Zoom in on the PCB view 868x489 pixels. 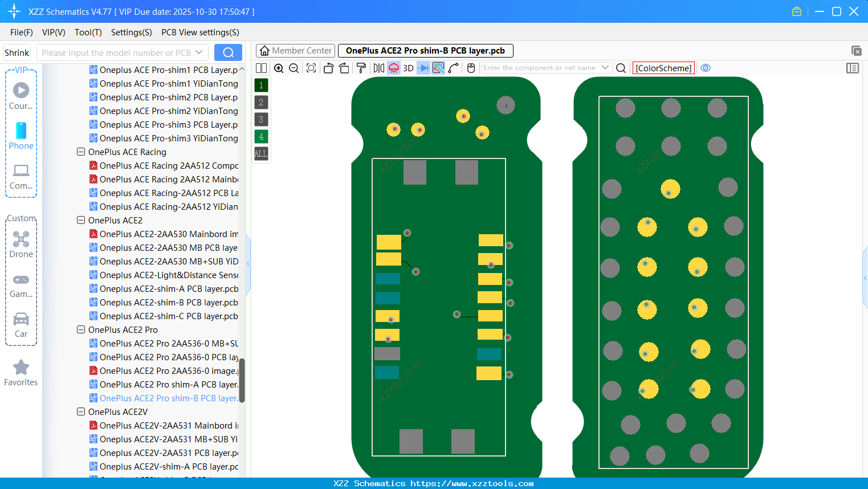pos(279,68)
